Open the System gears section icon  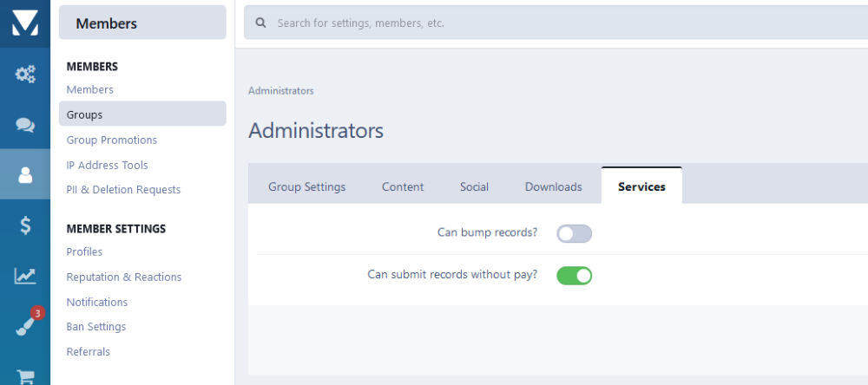tap(25, 74)
